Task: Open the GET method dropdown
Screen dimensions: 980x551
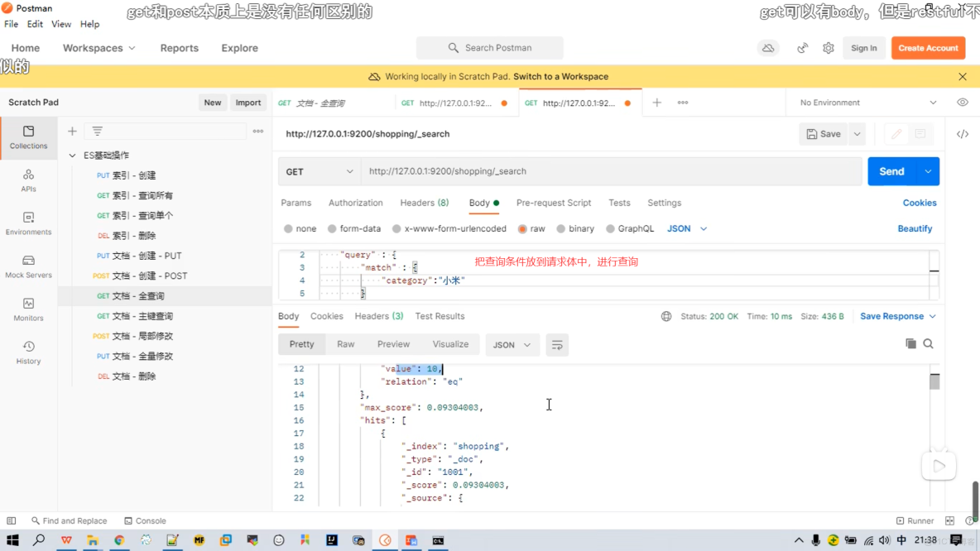Action: click(x=319, y=170)
